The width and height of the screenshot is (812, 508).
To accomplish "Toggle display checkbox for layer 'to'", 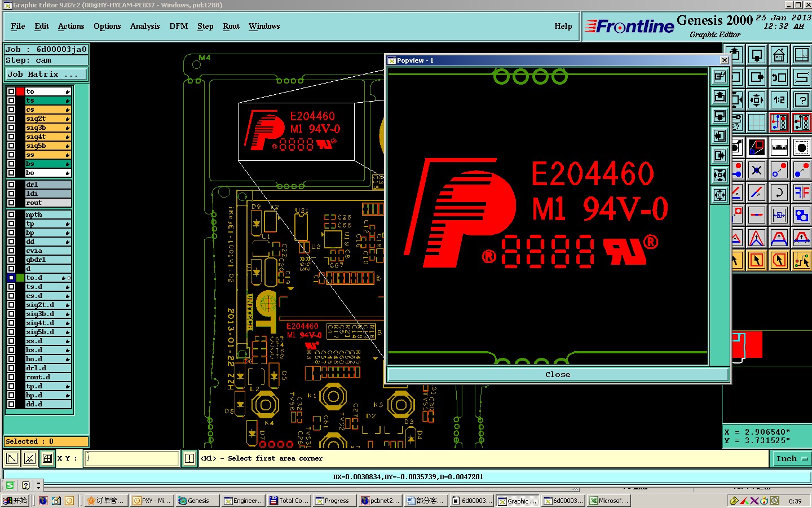I will (11, 91).
